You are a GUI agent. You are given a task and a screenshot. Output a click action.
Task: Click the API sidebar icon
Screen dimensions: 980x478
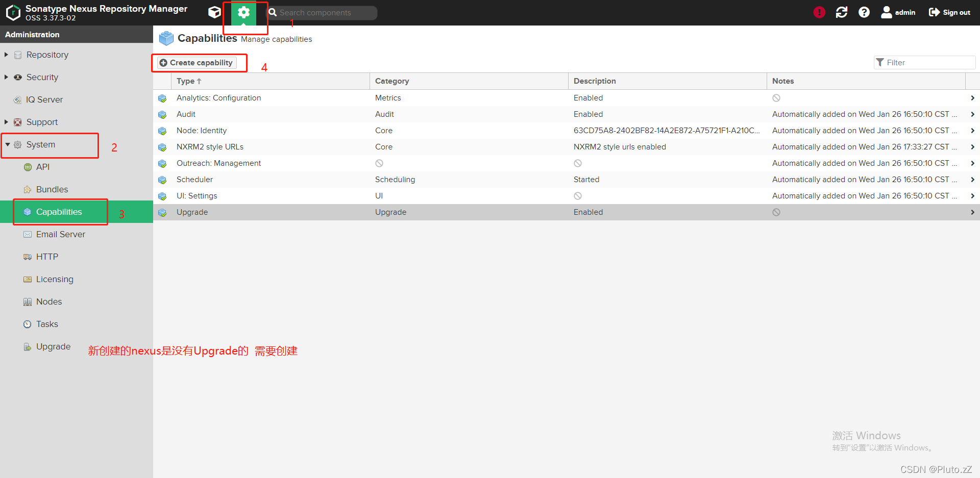[28, 167]
